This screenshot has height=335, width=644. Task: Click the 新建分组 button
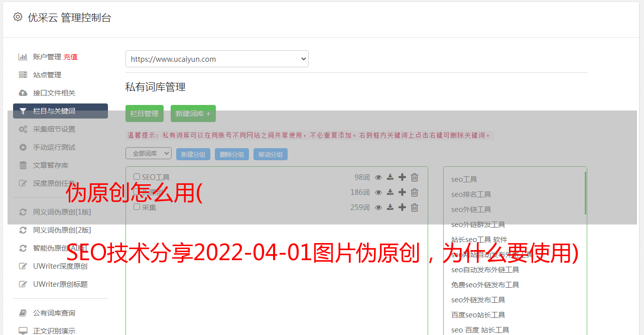193,154
